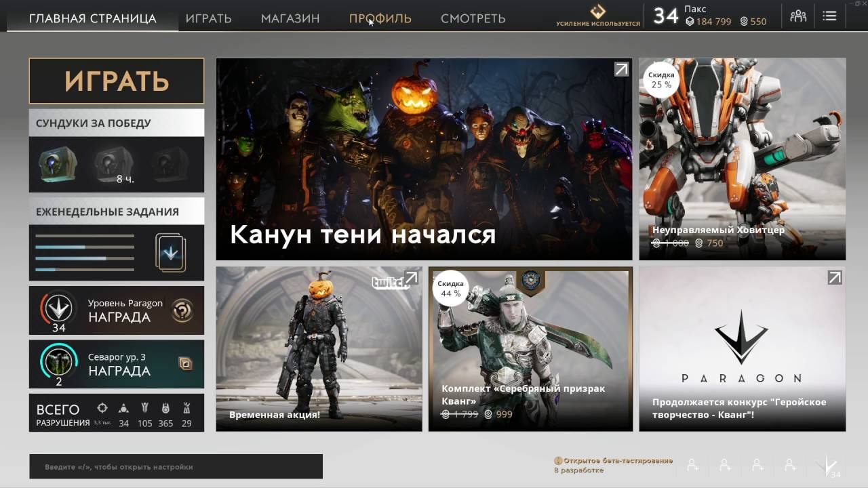This screenshot has width=868, height=488.
Task: Click the Paragon reward coin icon
Action: click(x=182, y=310)
